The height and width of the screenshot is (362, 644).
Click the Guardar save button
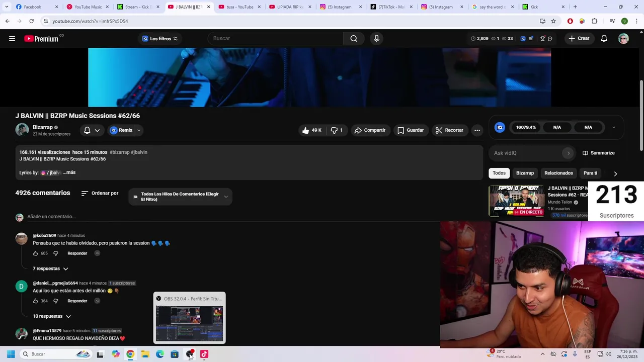(411, 130)
